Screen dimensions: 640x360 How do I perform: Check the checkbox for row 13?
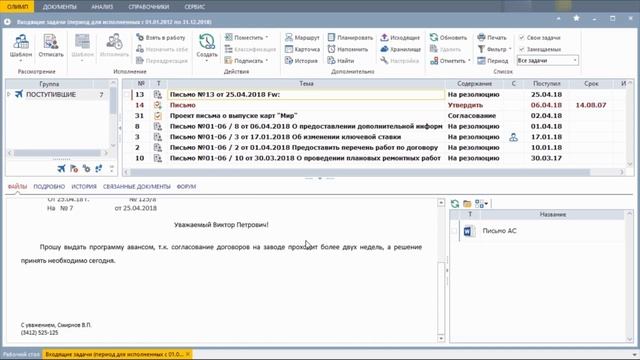(127, 95)
